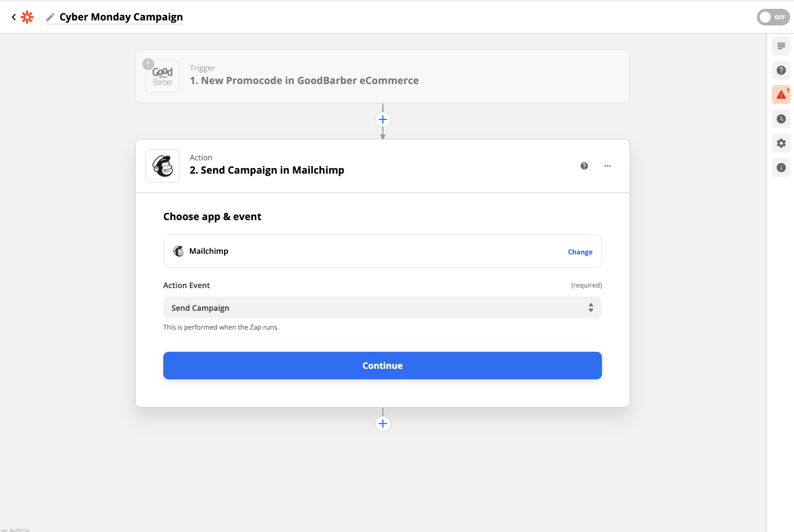The image size is (794, 532).
Task: Click the Mailchimp logo in action header
Action: [163, 166]
